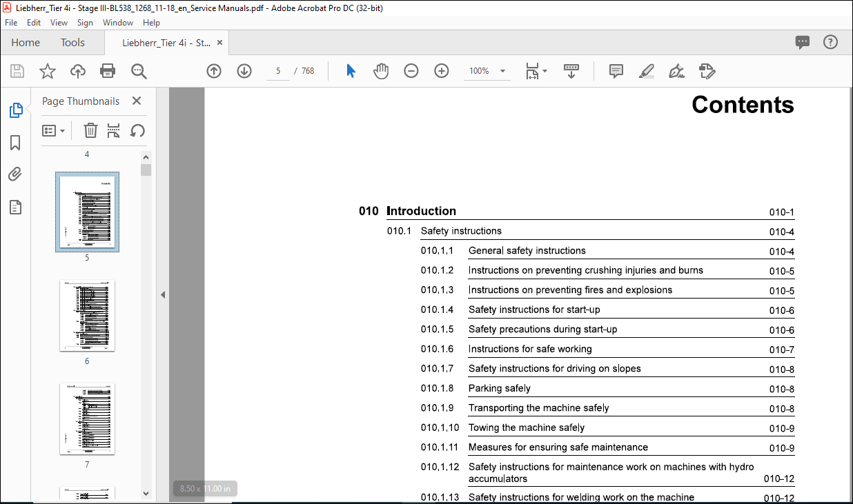Open the Bookmarks panel icon
This screenshot has height=504, width=853.
pyautogui.click(x=15, y=143)
